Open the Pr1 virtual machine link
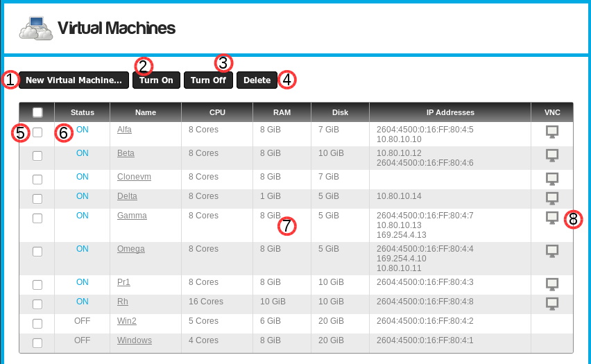The image size is (591, 364). (x=123, y=282)
